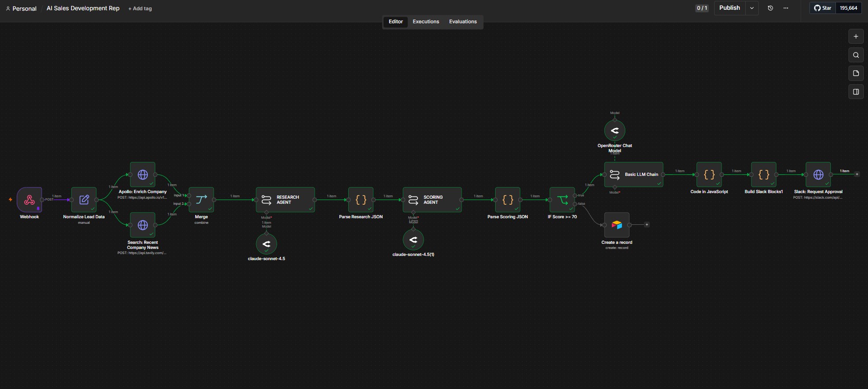Click the + Add tag link
Viewport: 868px width, 389px height.
(x=140, y=8)
